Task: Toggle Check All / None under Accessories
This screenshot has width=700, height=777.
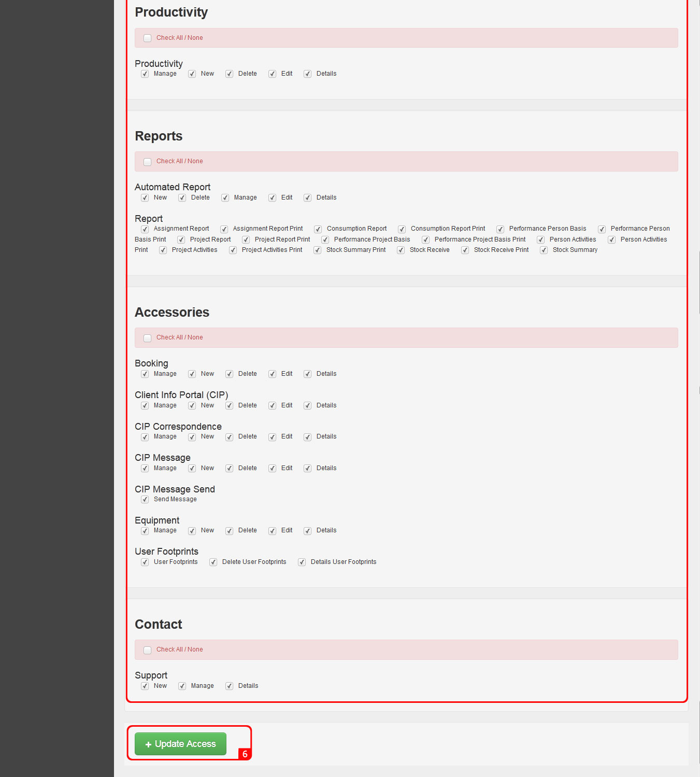Action: coord(148,338)
